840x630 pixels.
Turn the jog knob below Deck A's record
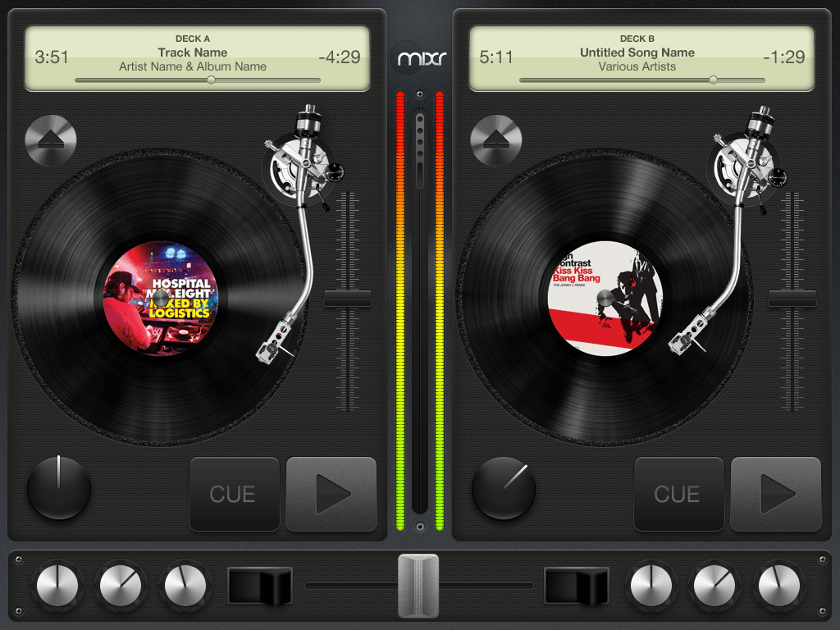[58, 490]
